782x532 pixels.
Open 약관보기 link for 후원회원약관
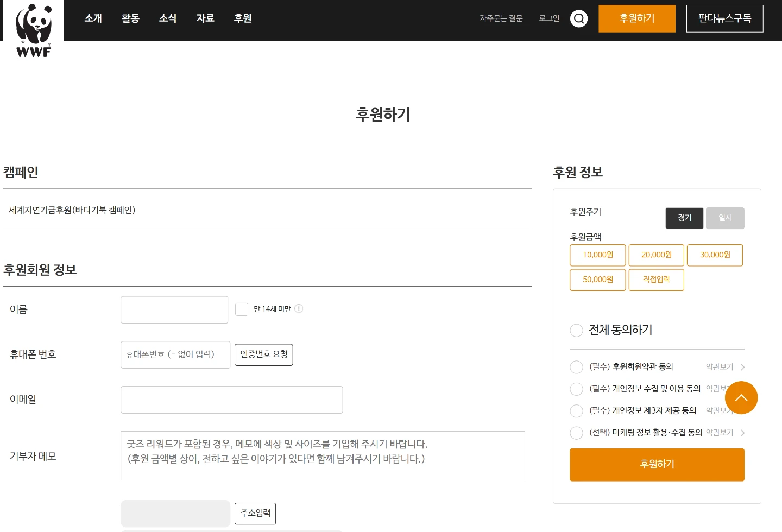720,367
